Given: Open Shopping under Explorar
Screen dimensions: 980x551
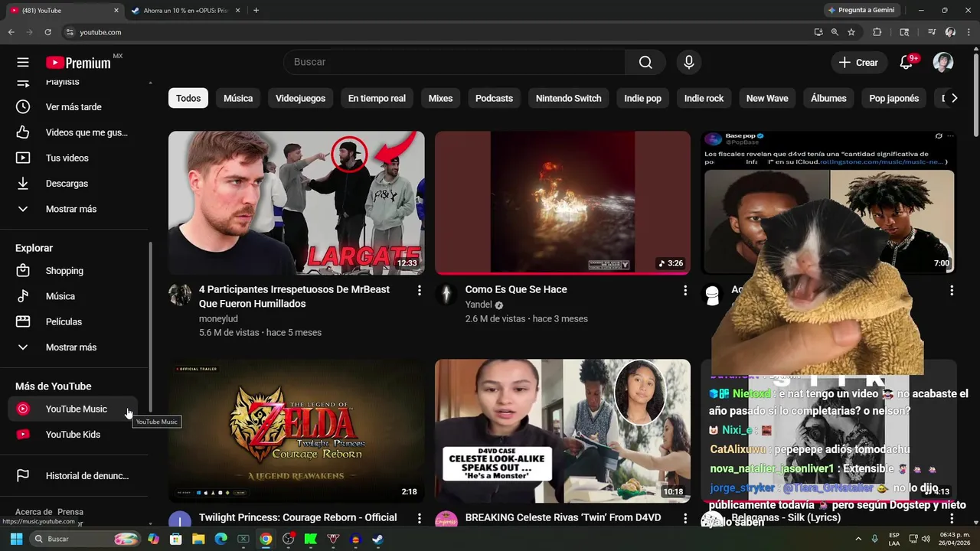Looking at the screenshot, I should (x=73, y=271).
